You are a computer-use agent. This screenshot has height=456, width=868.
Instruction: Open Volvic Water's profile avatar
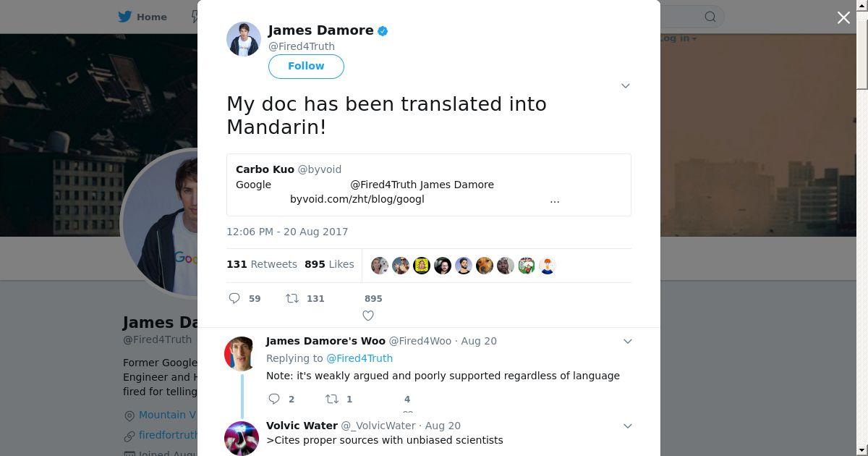pyautogui.click(x=242, y=439)
